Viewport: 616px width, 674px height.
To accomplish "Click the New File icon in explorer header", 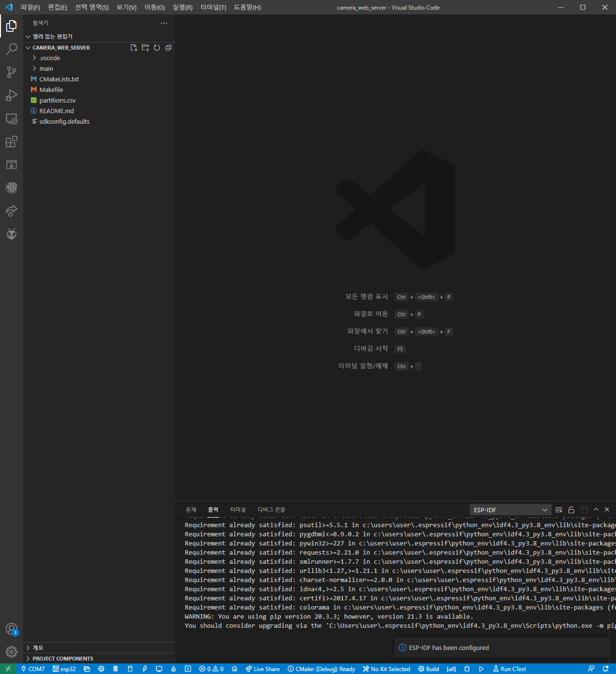I will 134,48.
